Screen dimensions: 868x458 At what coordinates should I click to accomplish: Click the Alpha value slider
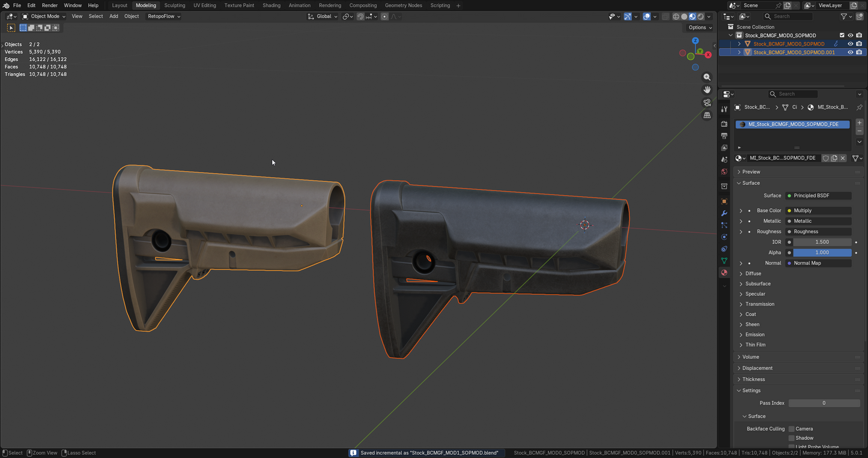(822, 253)
